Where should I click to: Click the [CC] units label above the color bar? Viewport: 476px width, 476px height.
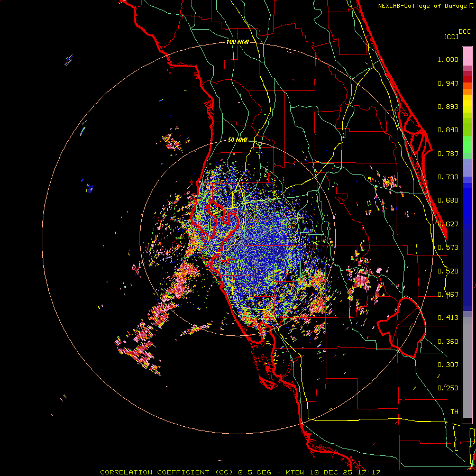click(451, 36)
